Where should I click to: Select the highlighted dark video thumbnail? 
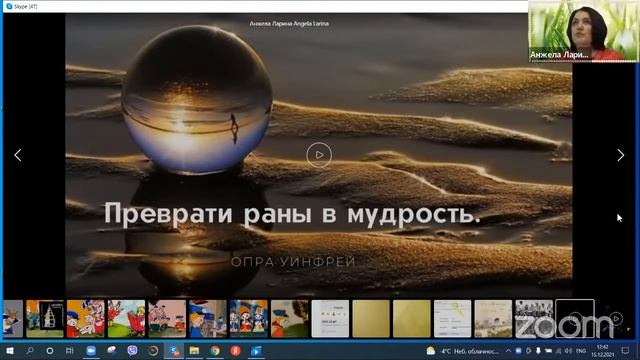tap(575, 319)
